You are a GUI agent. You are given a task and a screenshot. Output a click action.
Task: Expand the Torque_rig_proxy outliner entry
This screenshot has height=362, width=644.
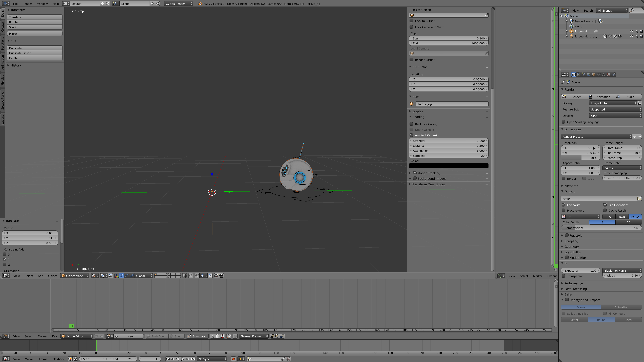click(566, 36)
